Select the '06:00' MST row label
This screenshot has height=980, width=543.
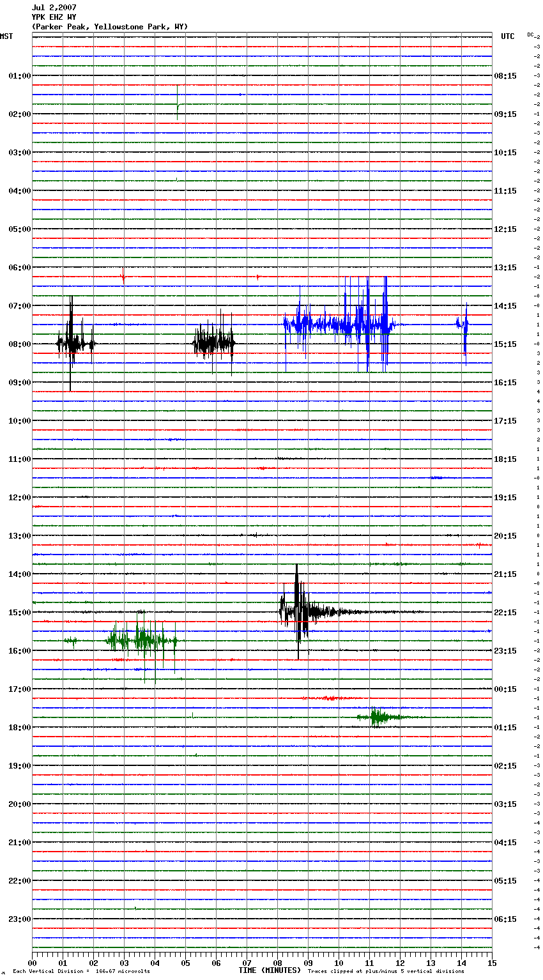(20, 268)
